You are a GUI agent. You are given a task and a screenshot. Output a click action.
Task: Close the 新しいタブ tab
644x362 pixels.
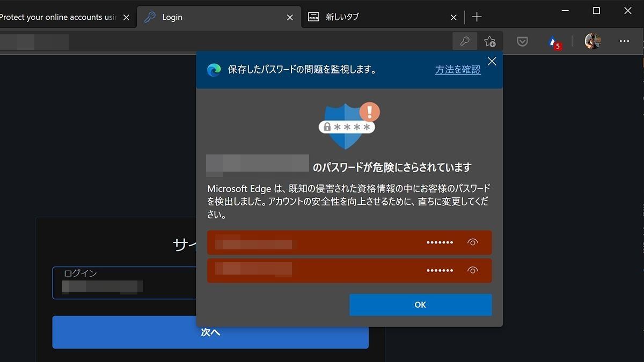coord(453,17)
